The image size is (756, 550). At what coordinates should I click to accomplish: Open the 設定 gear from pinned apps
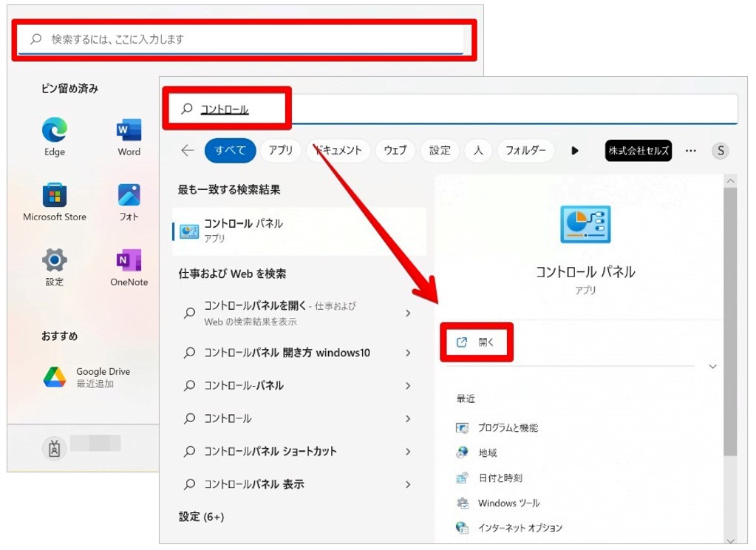[x=53, y=260]
